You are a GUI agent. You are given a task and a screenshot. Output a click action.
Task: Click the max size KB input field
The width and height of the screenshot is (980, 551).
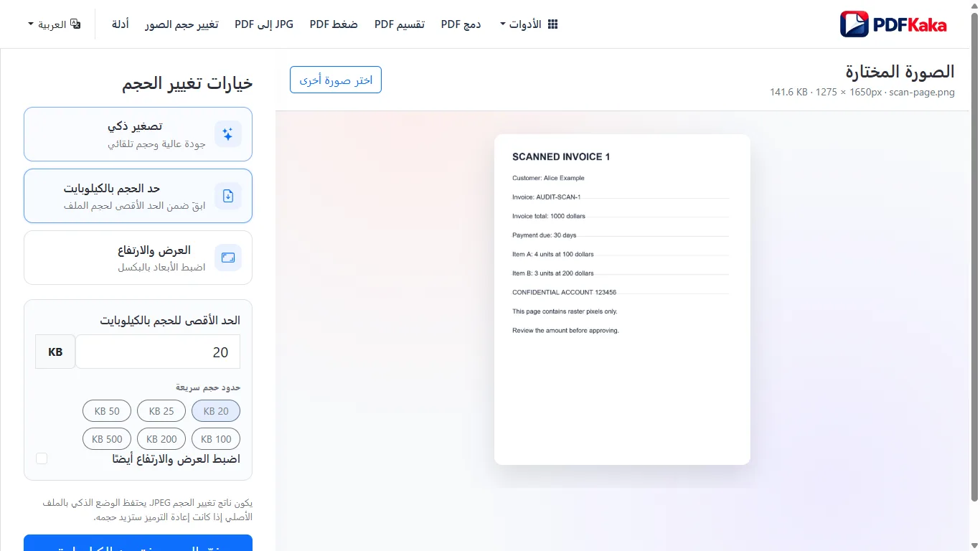[158, 352]
